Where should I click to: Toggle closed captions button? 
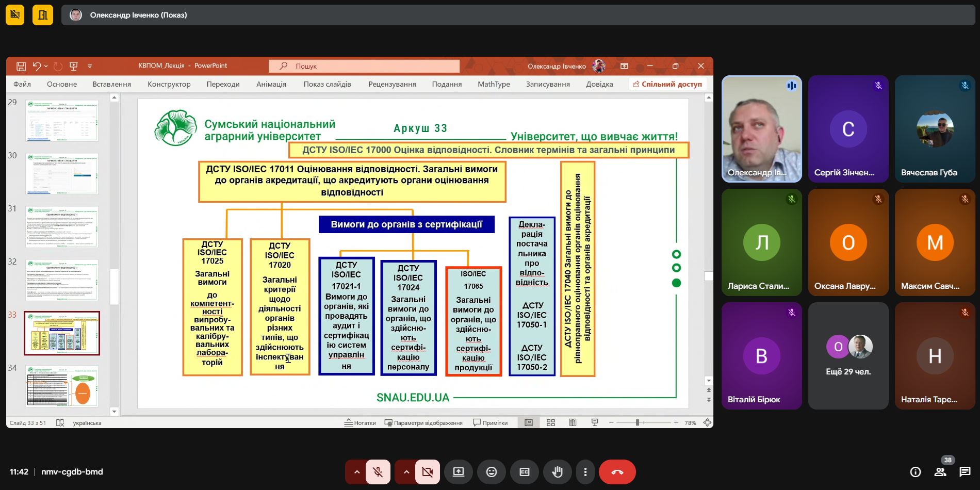525,472
